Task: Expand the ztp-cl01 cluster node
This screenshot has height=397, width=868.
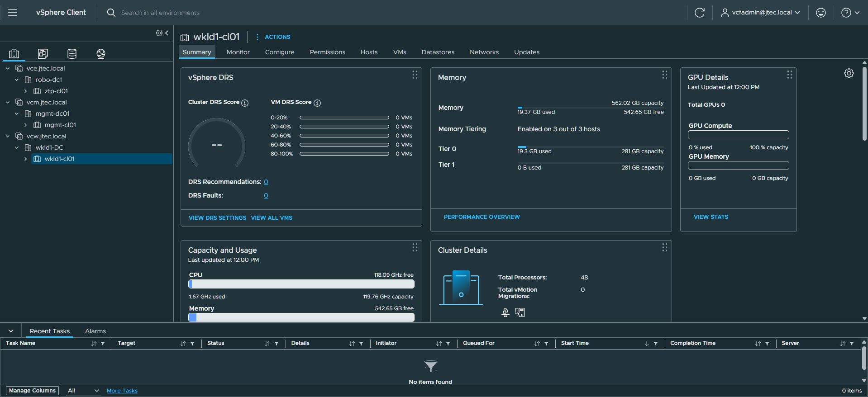Action: click(26, 91)
